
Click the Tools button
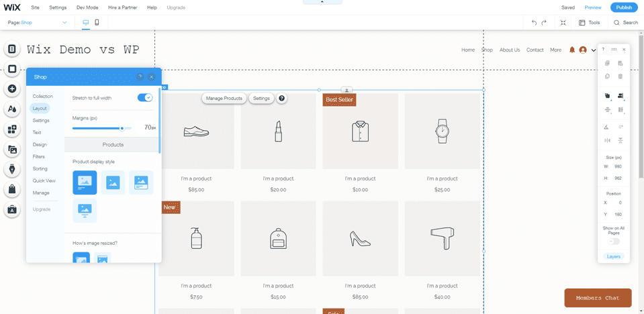[590, 23]
